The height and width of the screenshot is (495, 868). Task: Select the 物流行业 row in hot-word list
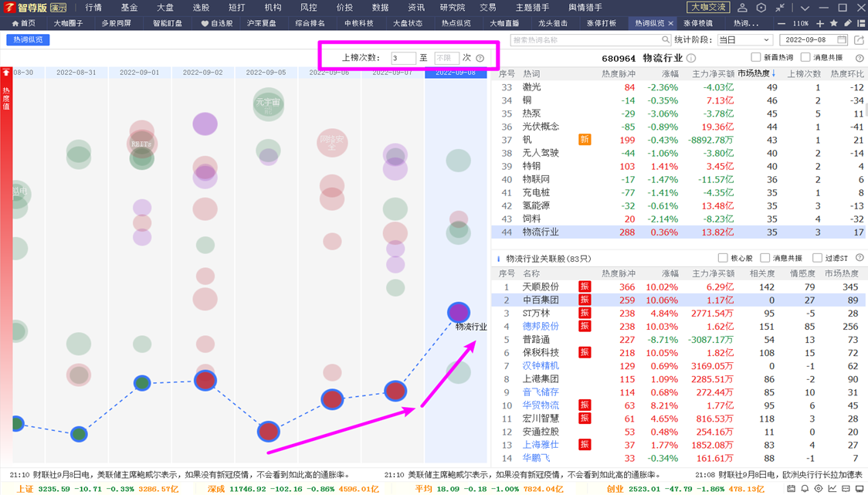677,232
